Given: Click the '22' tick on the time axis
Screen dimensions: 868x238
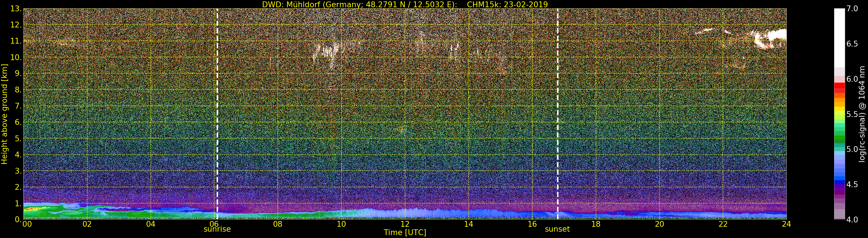Looking at the screenshot, I should (723, 224).
